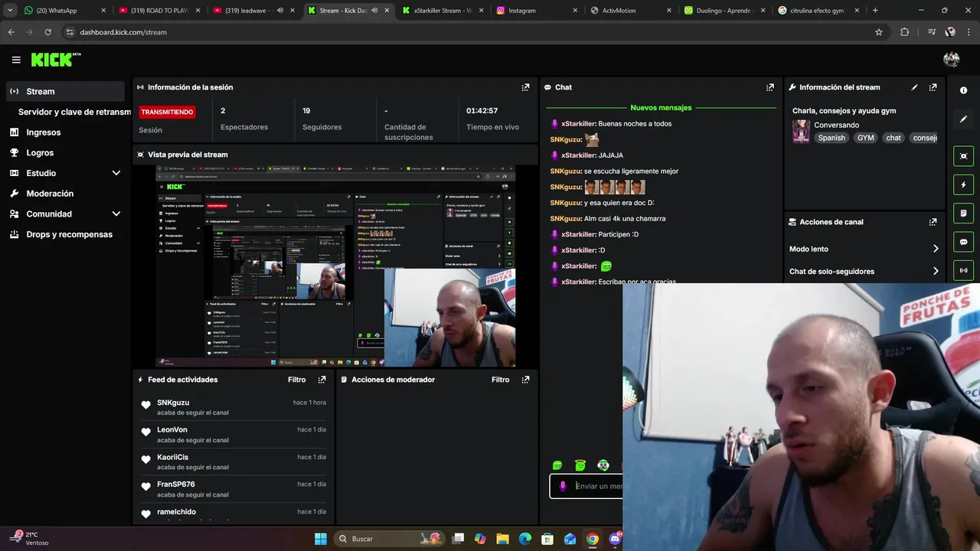The width and height of the screenshot is (980, 551).
Task: Click the TRANSMITIENDO status badge
Action: click(x=167, y=112)
